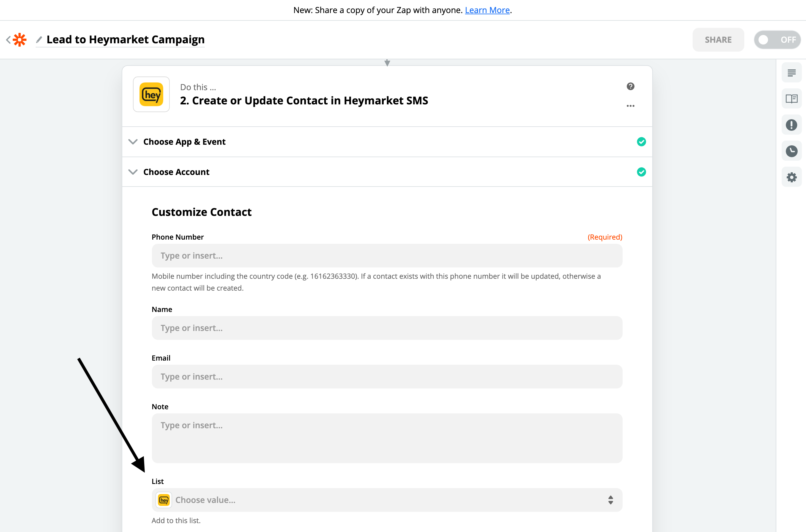This screenshot has height=532, width=806.
Task: Click the 'Do this ...' label
Action: point(198,87)
